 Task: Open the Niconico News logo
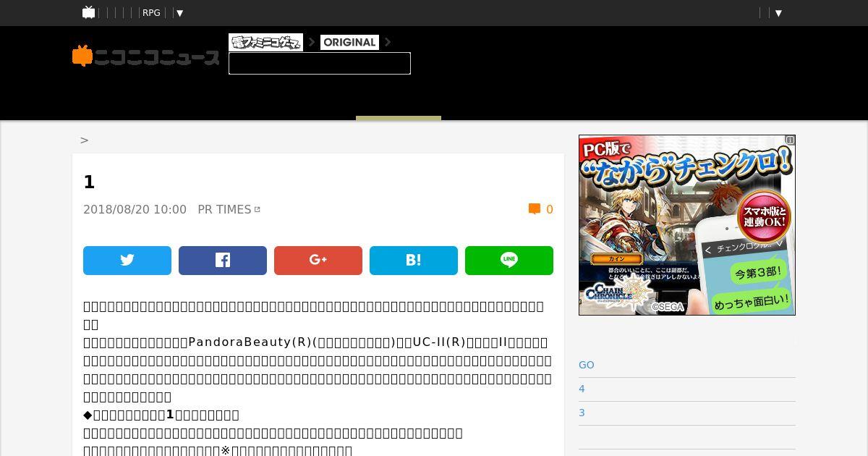point(145,56)
